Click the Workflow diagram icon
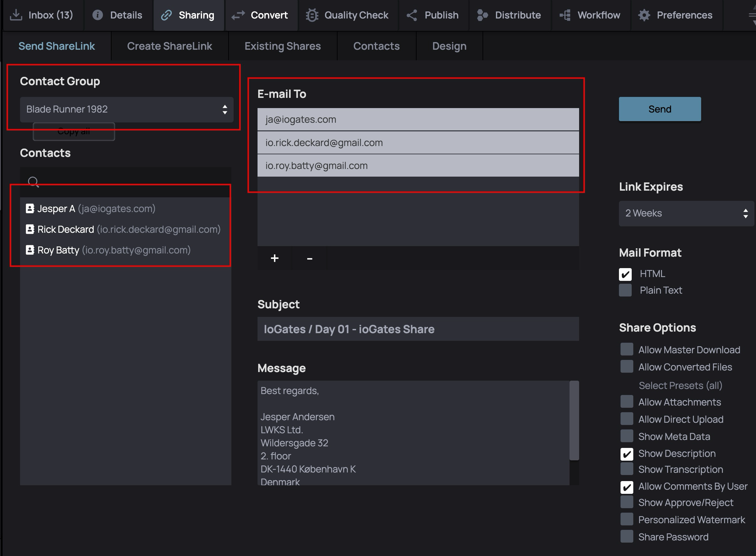The width and height of the screenshot is (756, 556). [565, 15]
